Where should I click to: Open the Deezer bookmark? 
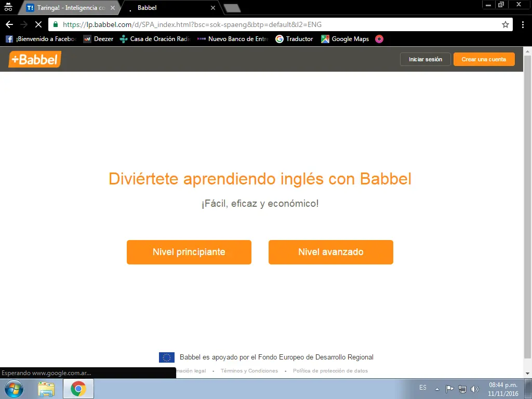pyautogui.click(x=99, y=39)
